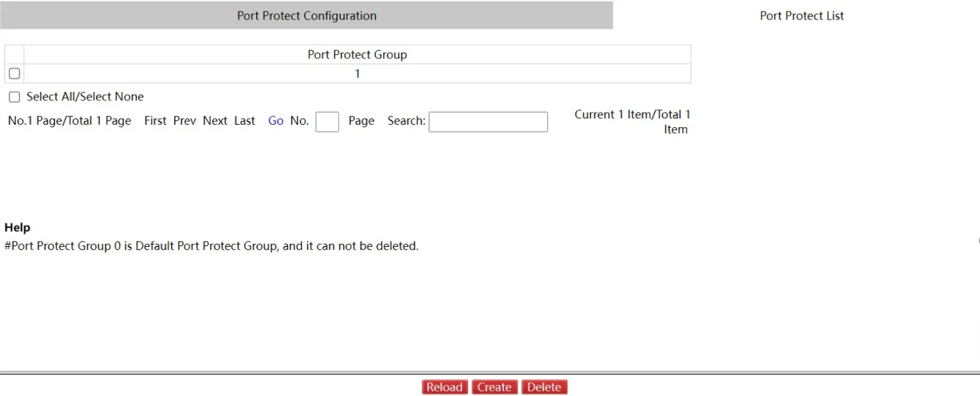This screenshot has height=396, width=980.
Task: Switch to the Port Protect List tab
Action: pyautogui.click(x=801, y=15)
